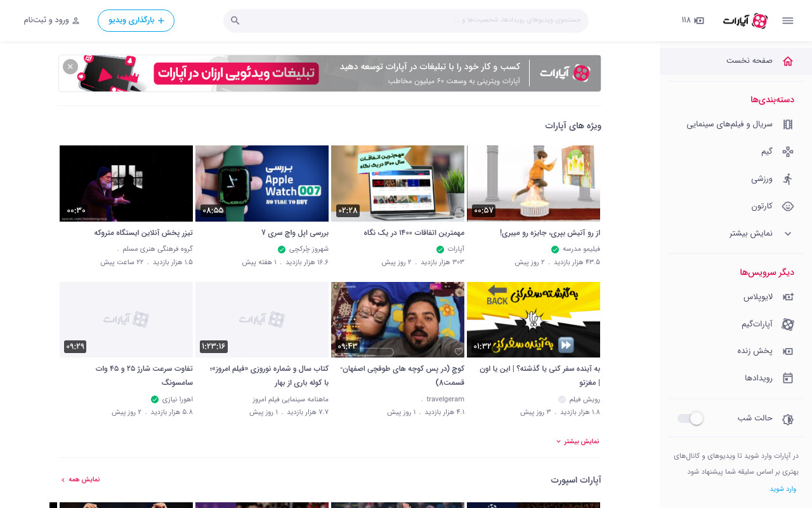The width and height of the screenshot is (812, 508).
Task: Open channel آپارات under laptop video
Action: [x=455, y=249]
